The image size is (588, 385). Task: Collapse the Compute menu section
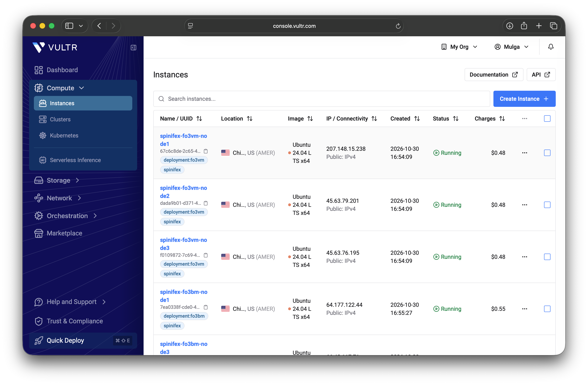59,88
